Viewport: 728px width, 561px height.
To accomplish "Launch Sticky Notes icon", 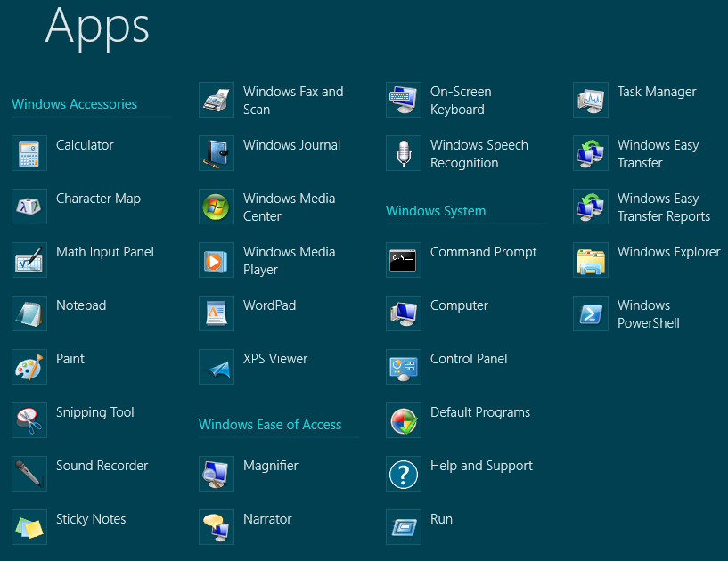I will [x=29, y=526].
